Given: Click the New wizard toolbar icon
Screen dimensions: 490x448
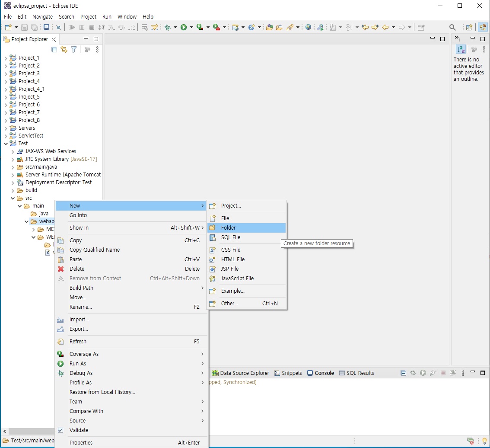Looking at the screenshot, I should pyautogui.click(x=9, y=27).
